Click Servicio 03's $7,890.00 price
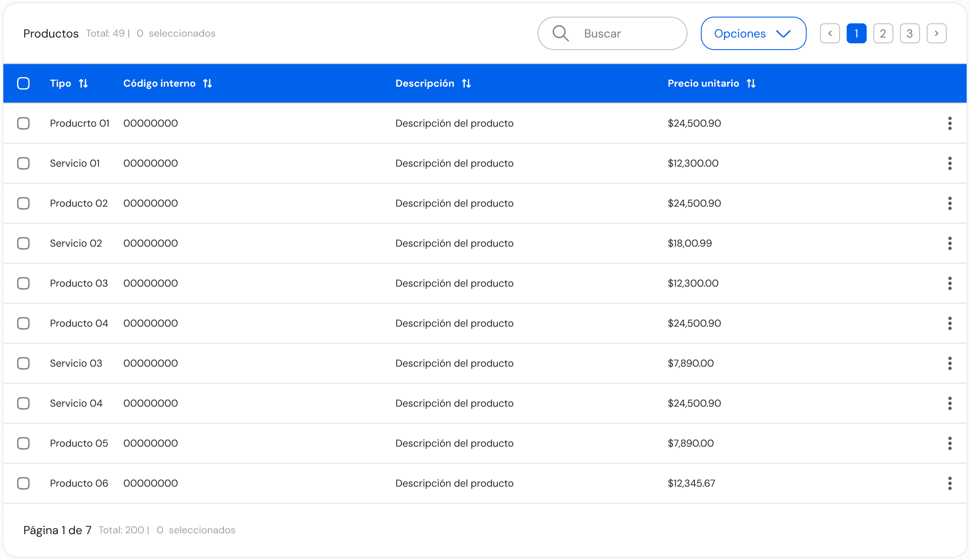Image resolution: width=970 pixels, height=560 pixels. pos(691,363)
